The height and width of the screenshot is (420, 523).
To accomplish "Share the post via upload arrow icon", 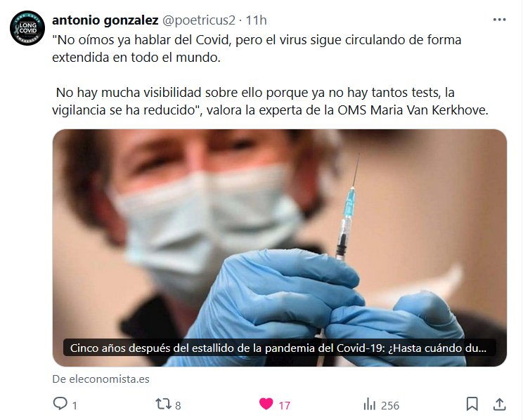I will coord(499,404).
